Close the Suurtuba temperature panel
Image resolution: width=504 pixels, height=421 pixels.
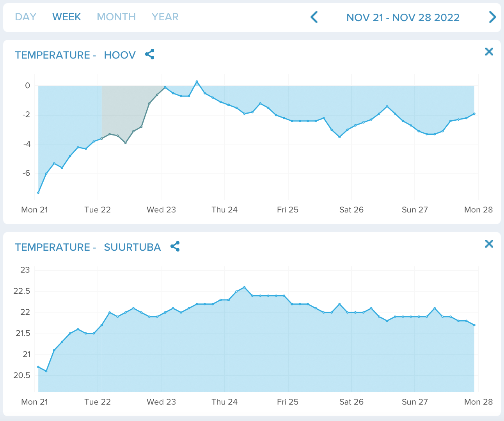point(489,244)
